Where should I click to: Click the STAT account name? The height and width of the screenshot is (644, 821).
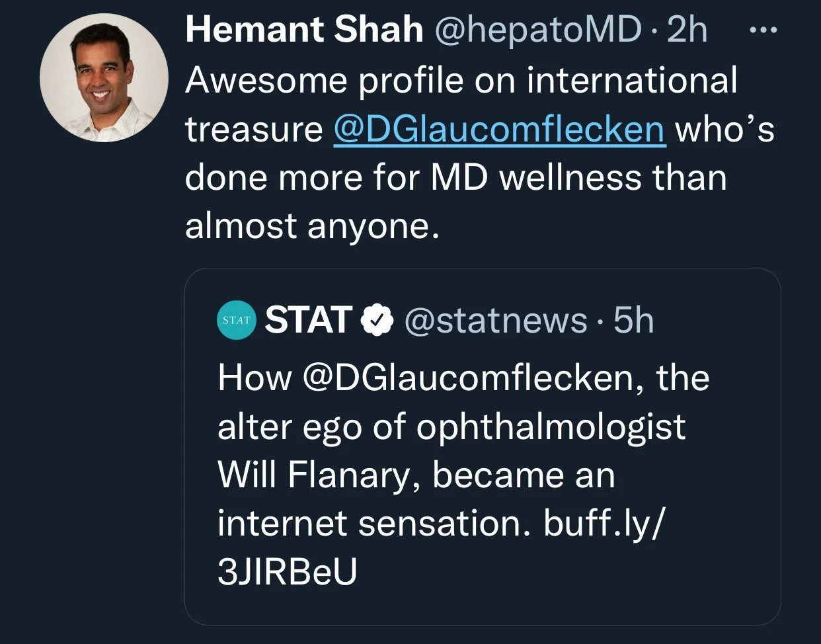click(308, 320)
